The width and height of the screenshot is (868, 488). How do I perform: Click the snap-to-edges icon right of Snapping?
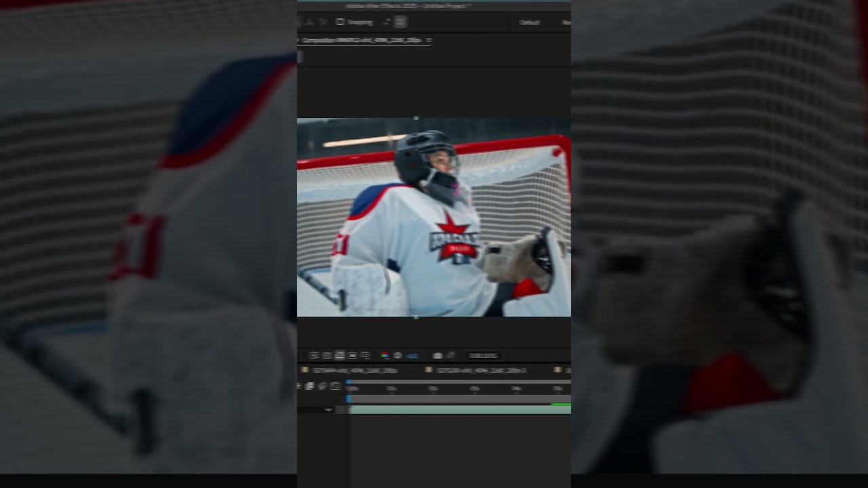point(387,22)
